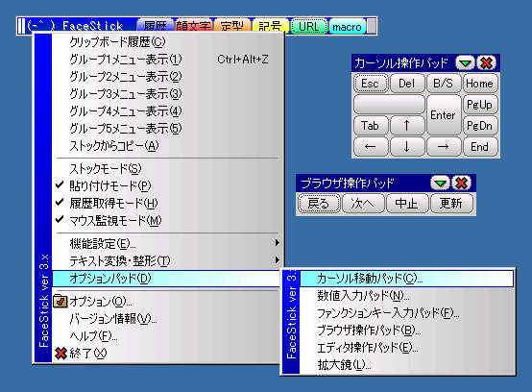Screen dimensions: 532x392
Task: Open the 顔文字 tab on FaceStick bar
Action: click(x=193, y=26)
